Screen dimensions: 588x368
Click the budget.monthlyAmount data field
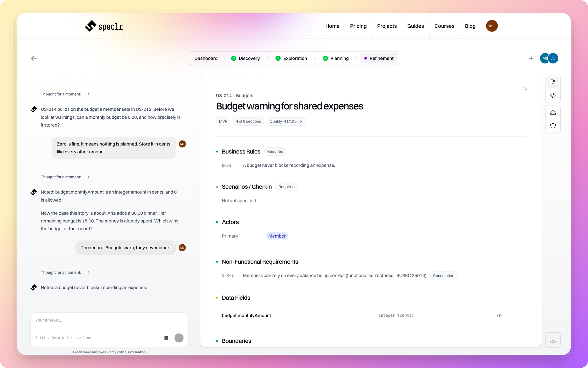246,316
